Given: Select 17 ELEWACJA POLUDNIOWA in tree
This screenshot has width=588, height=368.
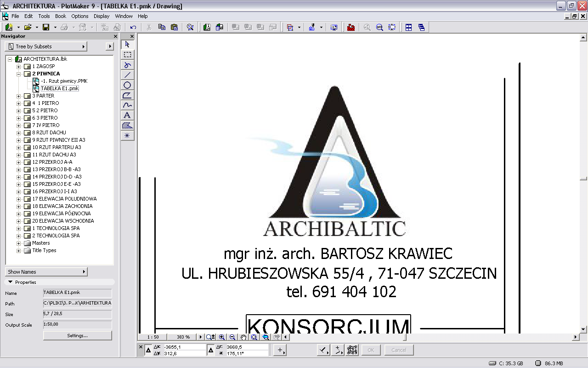Looking at the screenshot, I should tap(64, 199).
